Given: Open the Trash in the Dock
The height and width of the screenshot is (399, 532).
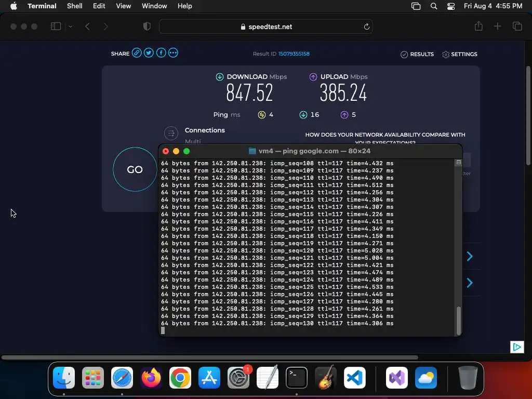Looking at the screenshot, I should (x=468, y=378).
